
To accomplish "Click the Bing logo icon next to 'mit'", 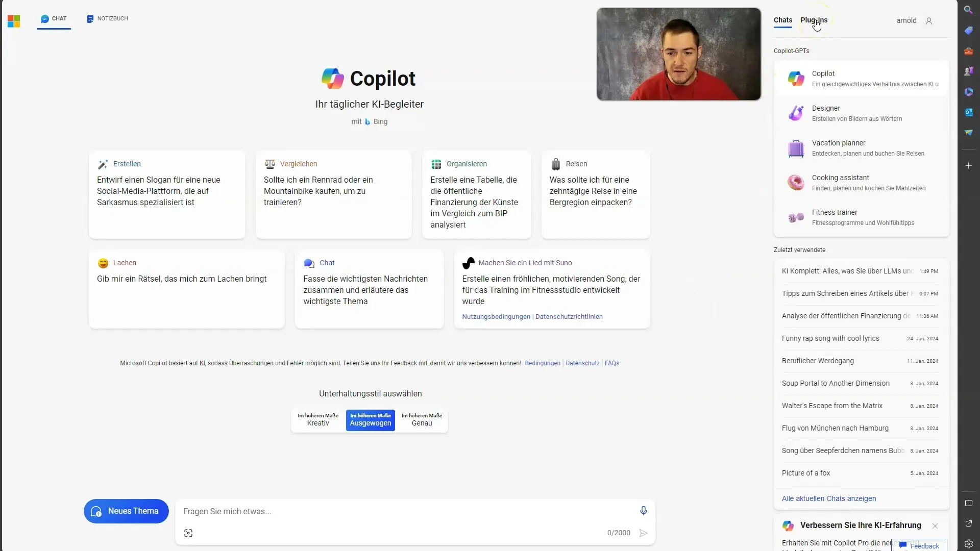I will click(367, 121).
